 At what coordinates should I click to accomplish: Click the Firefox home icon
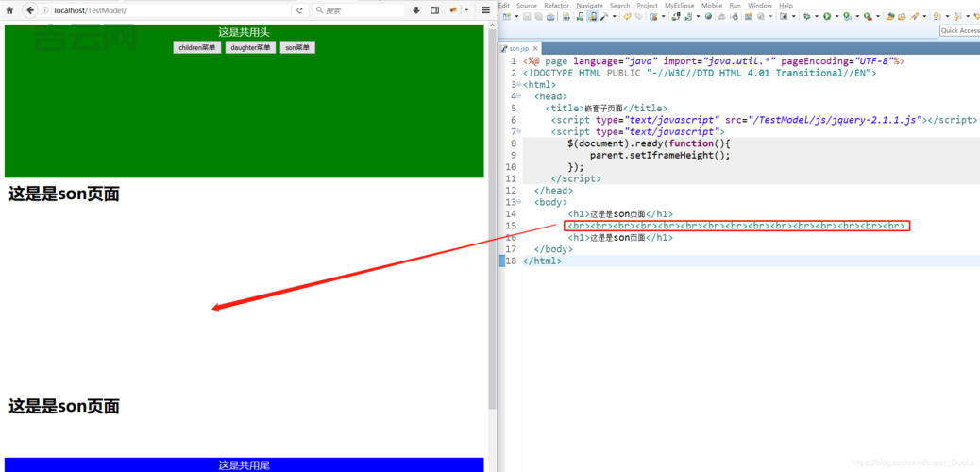coord(10,10)
